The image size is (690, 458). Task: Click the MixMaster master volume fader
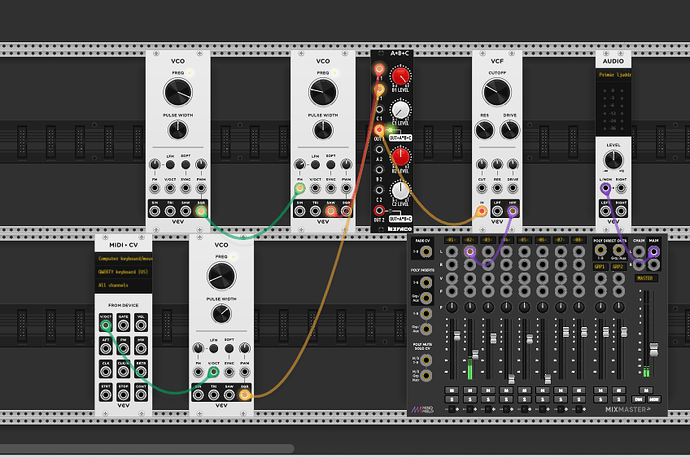[655, 350]
